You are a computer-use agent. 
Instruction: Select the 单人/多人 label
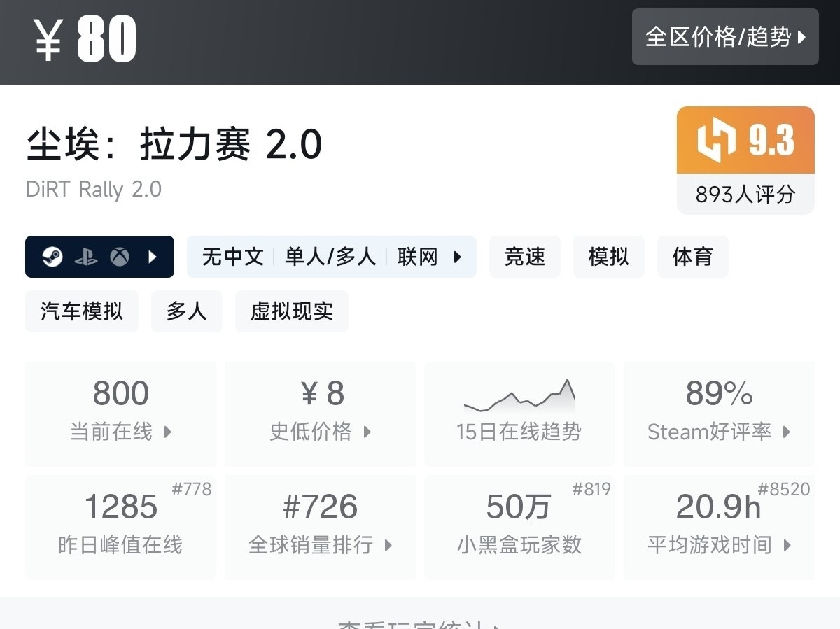330,257
